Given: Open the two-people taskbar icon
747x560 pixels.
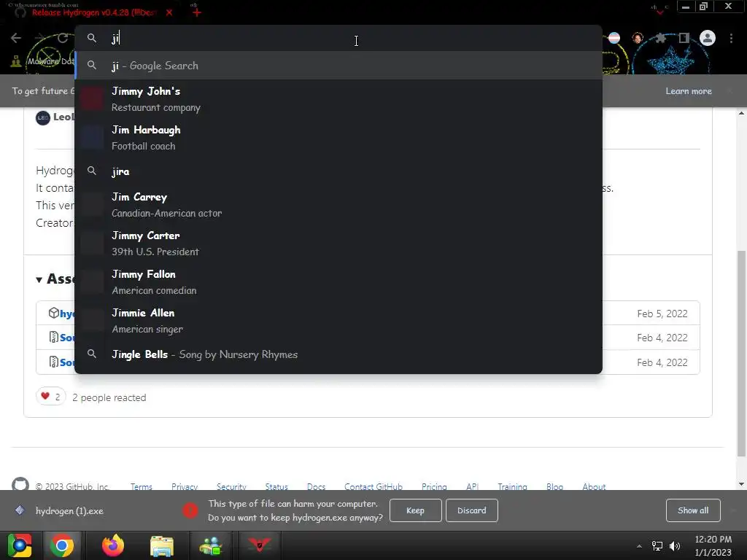Looking at the screenshot, I should tap(211, 545).
